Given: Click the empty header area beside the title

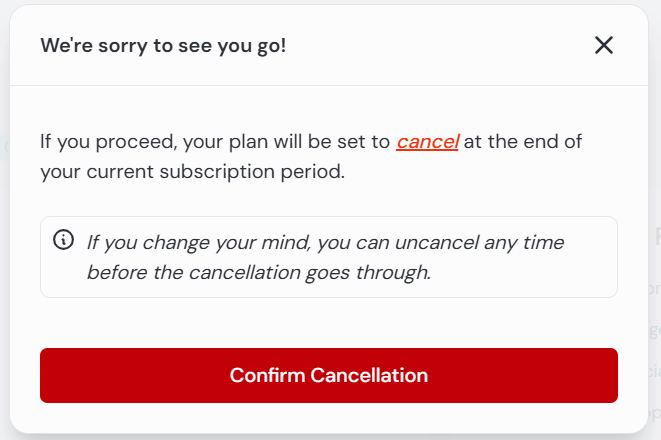Looking at the screenshot, I should (x=438, y=45).
